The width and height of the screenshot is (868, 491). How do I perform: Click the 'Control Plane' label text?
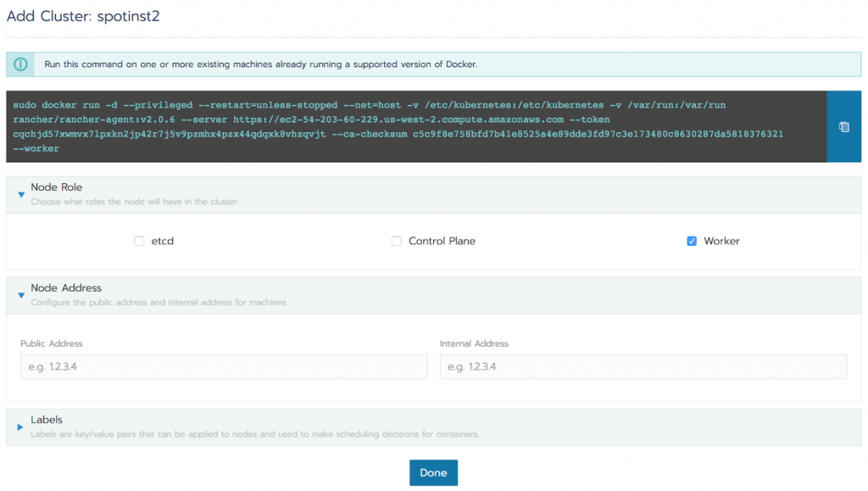(x=442, y=242)
